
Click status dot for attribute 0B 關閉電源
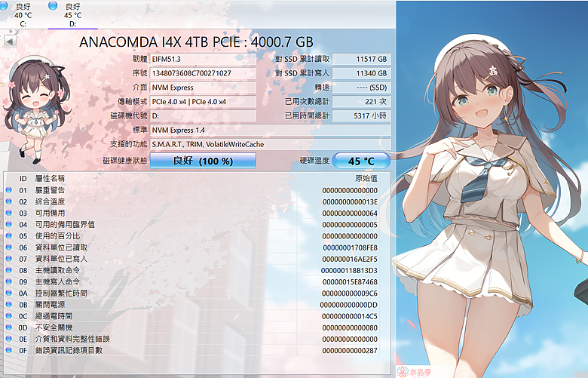[8, 304]
